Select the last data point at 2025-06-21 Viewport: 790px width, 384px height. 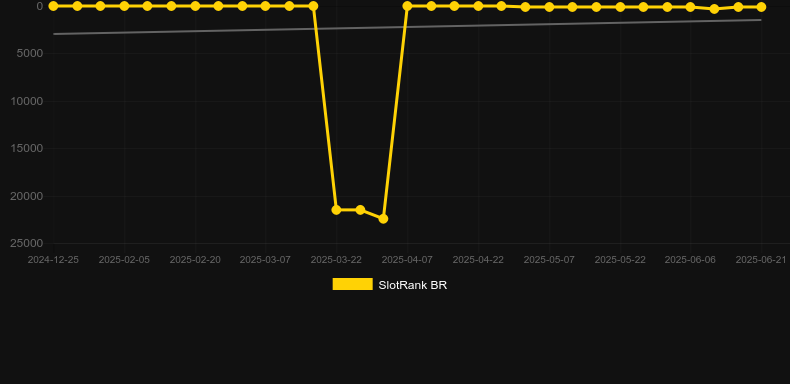click(761, 7)
